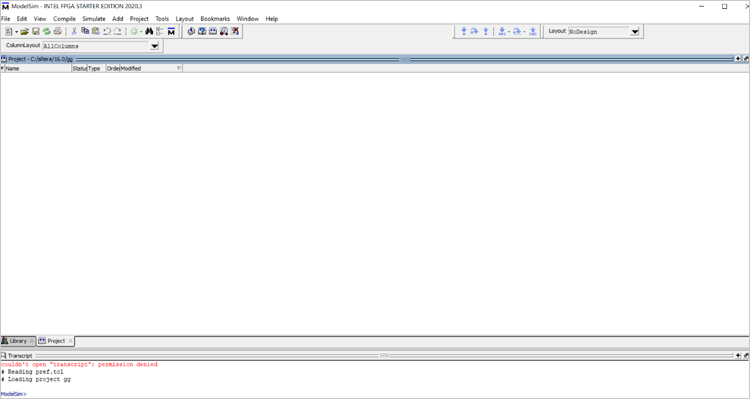Sort by the Order column header
Screen dimensions: 750x399
tap(113, 68)
